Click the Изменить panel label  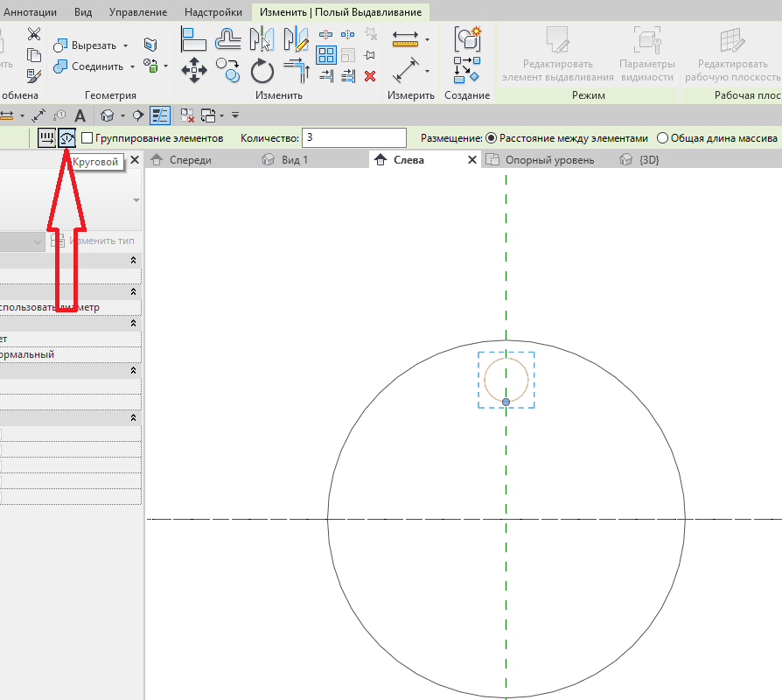[x=279, y=95]
